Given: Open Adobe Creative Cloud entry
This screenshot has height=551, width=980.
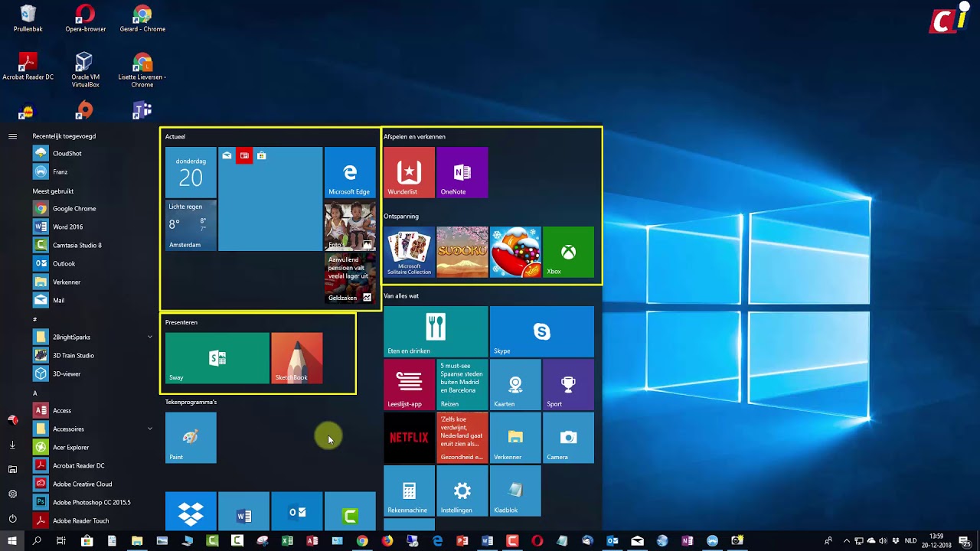Looking at the screenshot, I should tap(93, 484).
